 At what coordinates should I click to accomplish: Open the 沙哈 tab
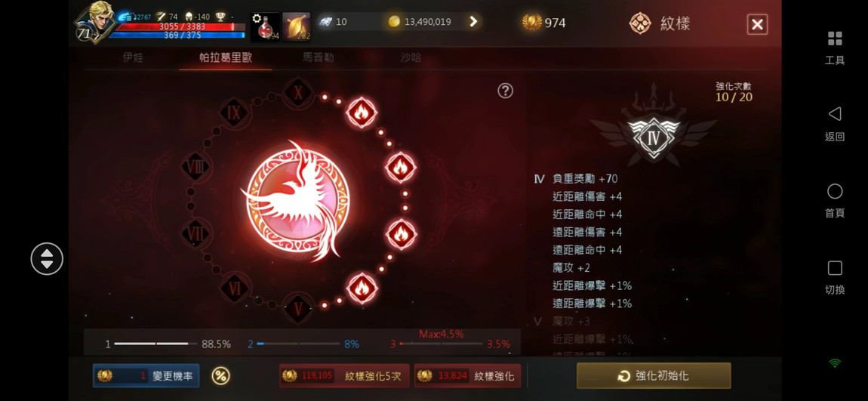click(x=411, y=57)
